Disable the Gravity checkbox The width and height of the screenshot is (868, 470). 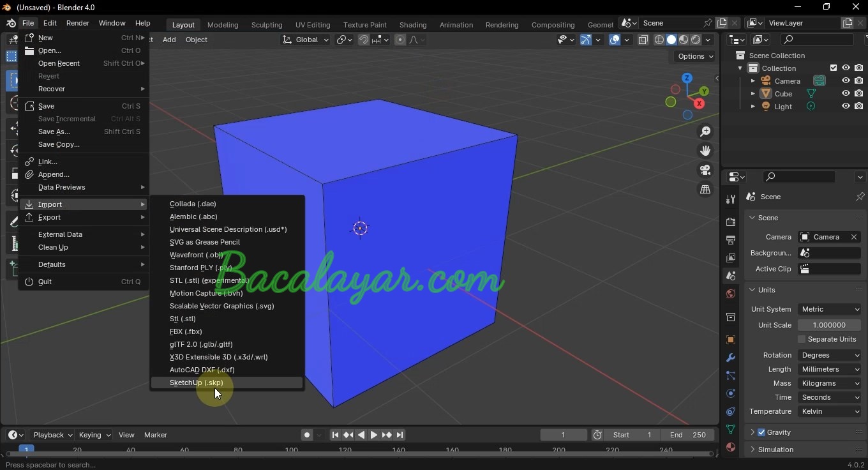761,432
